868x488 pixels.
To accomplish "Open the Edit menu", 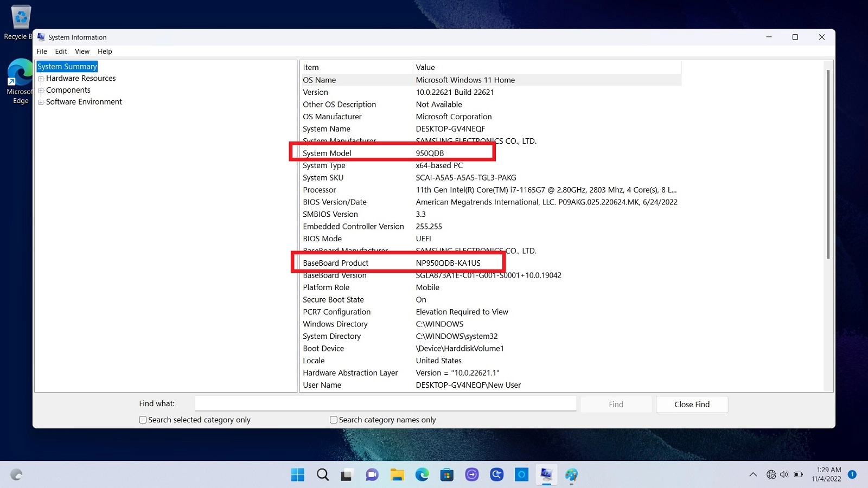I will click(61, 52).
